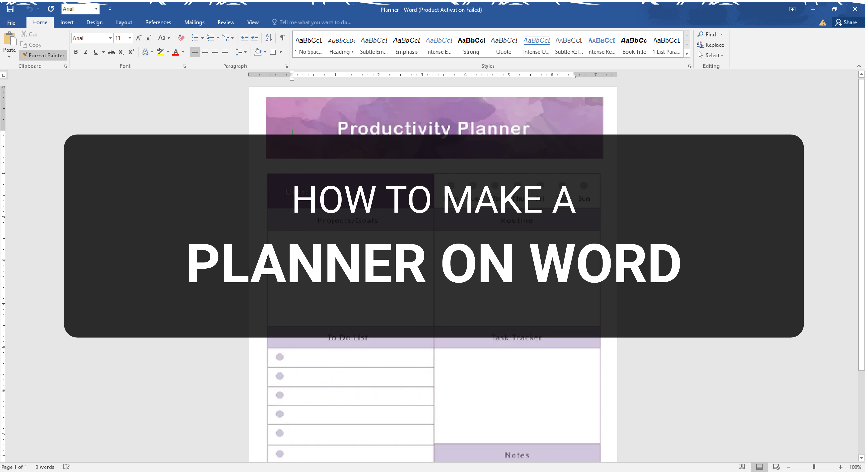Viewport: 868px width, 472px height.
Task: Open the Line Spacing dropdown
Action: (241, 52)
